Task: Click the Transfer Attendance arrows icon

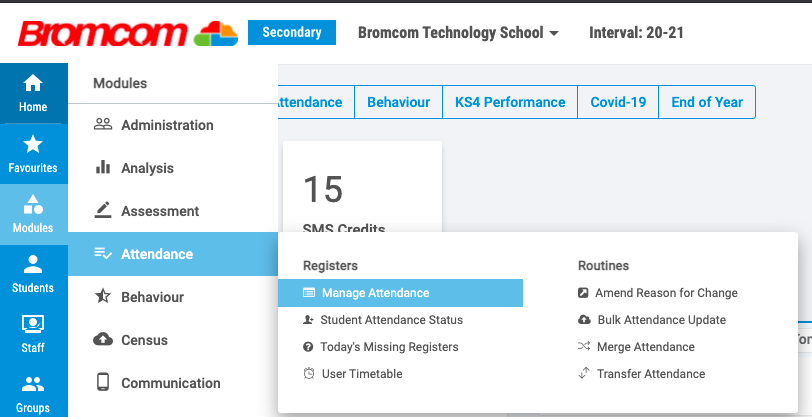Action: 584,373
